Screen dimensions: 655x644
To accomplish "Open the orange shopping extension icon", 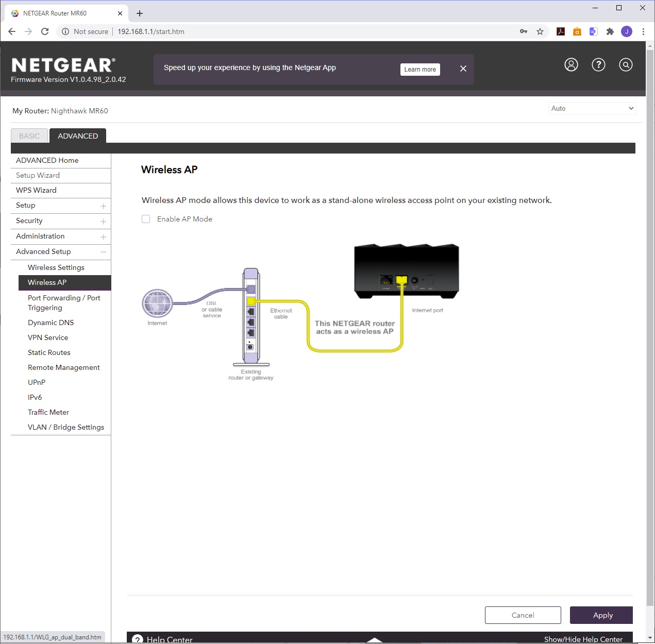I will point(577,31).
